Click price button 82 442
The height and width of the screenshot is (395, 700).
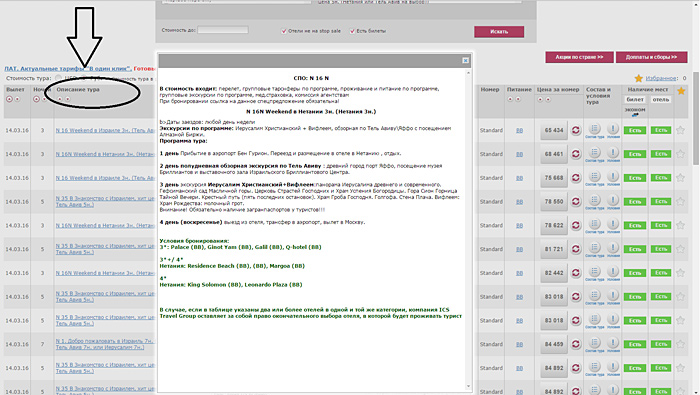coord(554,273)
